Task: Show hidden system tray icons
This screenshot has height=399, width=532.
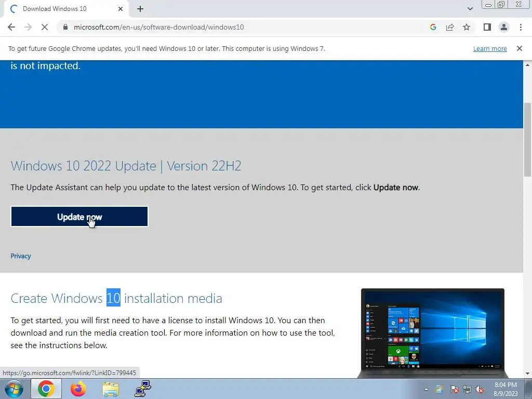Action: [426, 389]
